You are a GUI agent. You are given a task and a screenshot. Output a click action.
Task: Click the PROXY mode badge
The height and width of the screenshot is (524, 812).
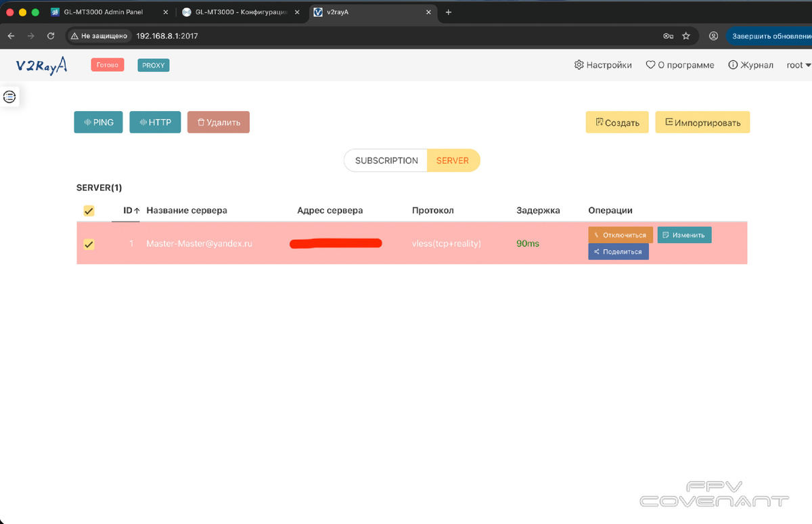154,65
